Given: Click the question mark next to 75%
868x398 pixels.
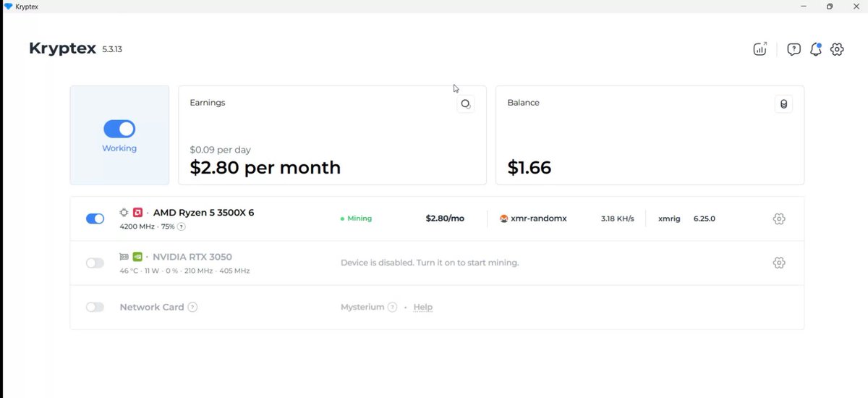Looking at the screenshot, I should pos(181,226).
